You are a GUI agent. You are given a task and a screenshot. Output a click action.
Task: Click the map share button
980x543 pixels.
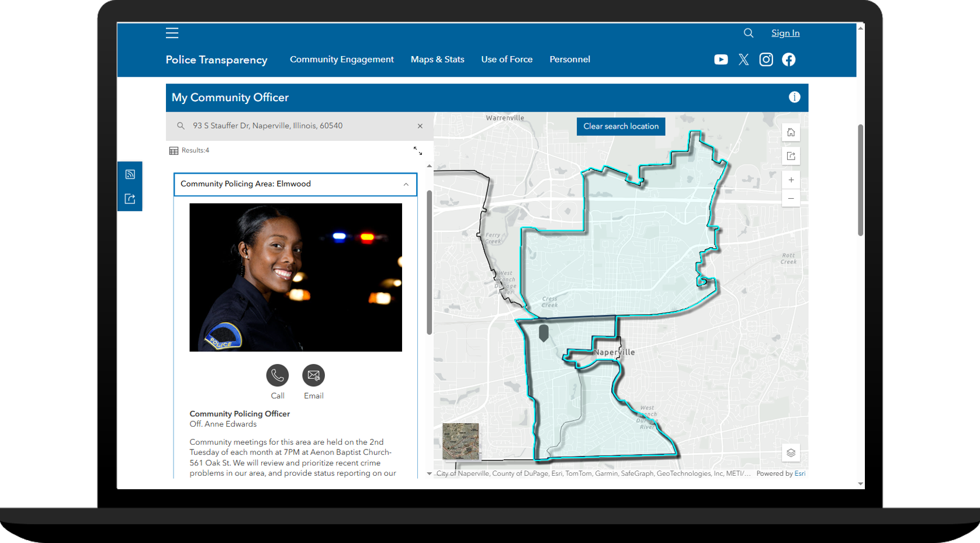point(791,156)
